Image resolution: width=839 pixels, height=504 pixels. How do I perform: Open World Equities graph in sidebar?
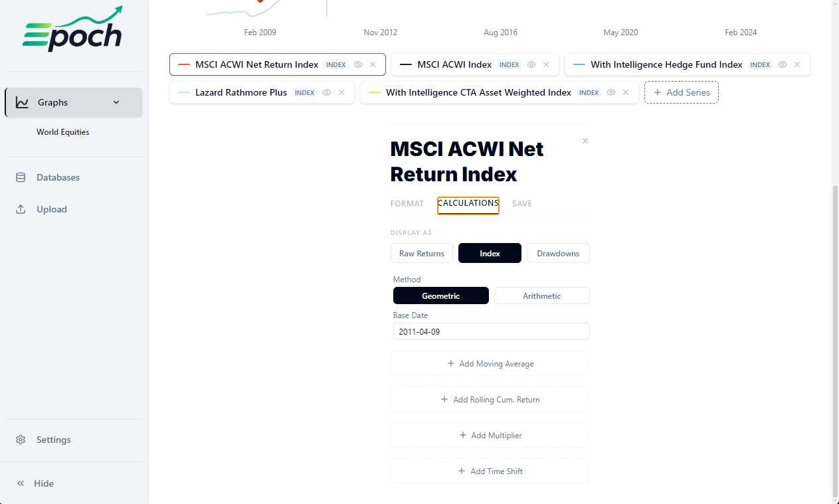coord(63,132)
